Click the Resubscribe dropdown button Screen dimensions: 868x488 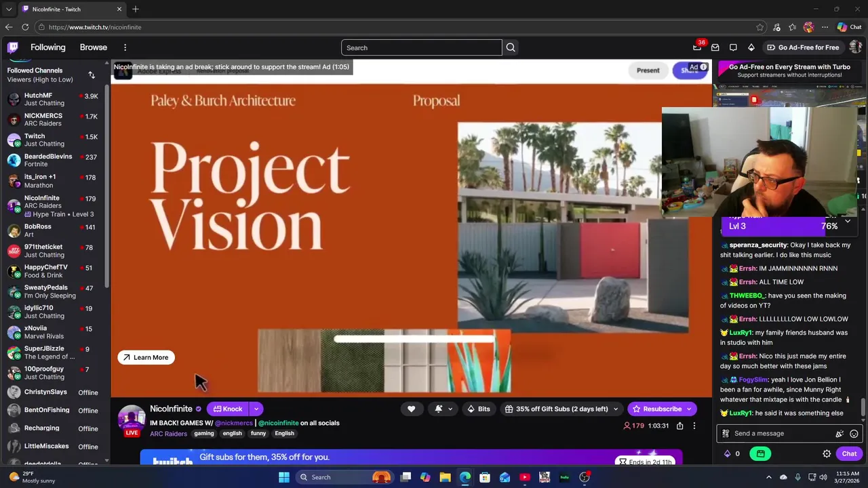pyautogui.click(x=662, y=409)
